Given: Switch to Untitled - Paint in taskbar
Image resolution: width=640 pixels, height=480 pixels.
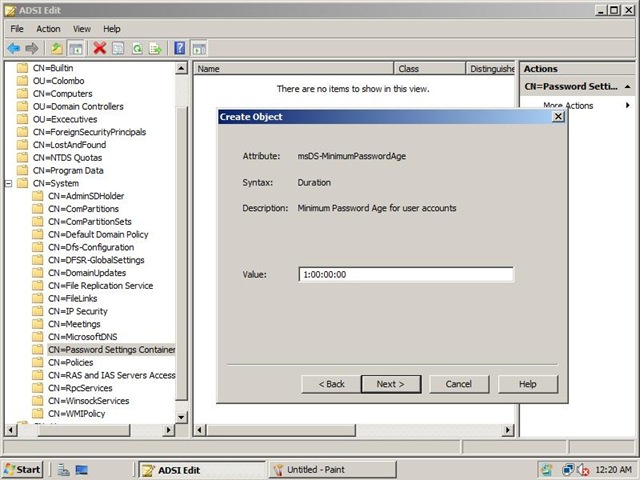Looking at the screenshot, I should [332, 470].
